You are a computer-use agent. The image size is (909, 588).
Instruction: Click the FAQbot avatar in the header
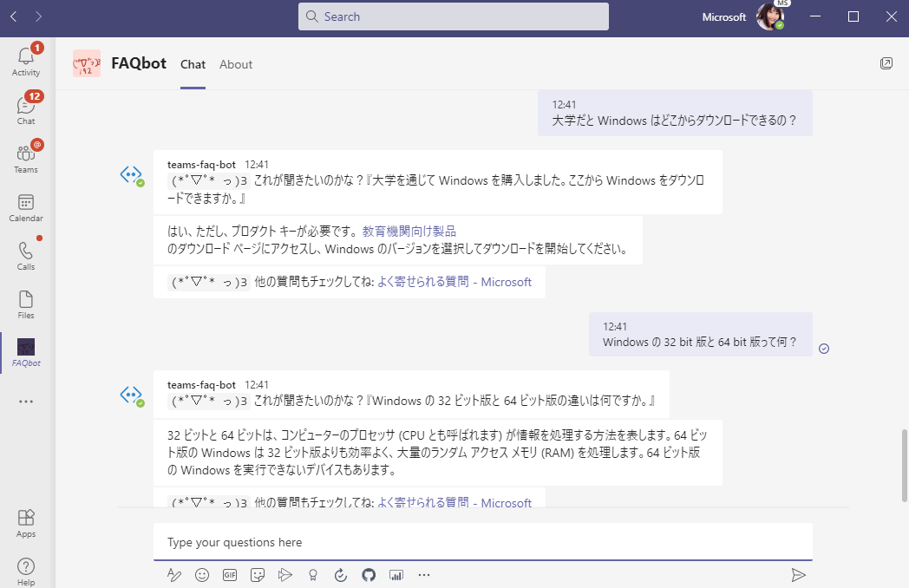click(87, 63)
